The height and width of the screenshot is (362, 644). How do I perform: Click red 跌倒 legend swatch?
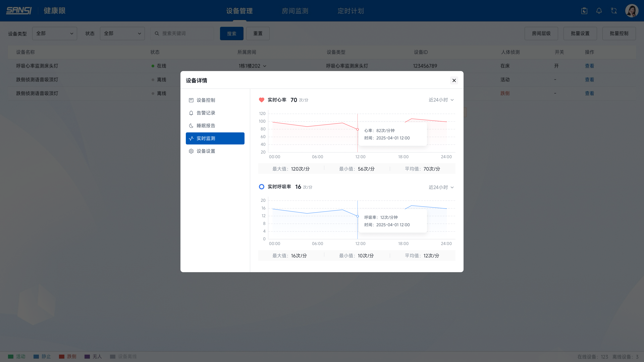click(x=62, y=356)
